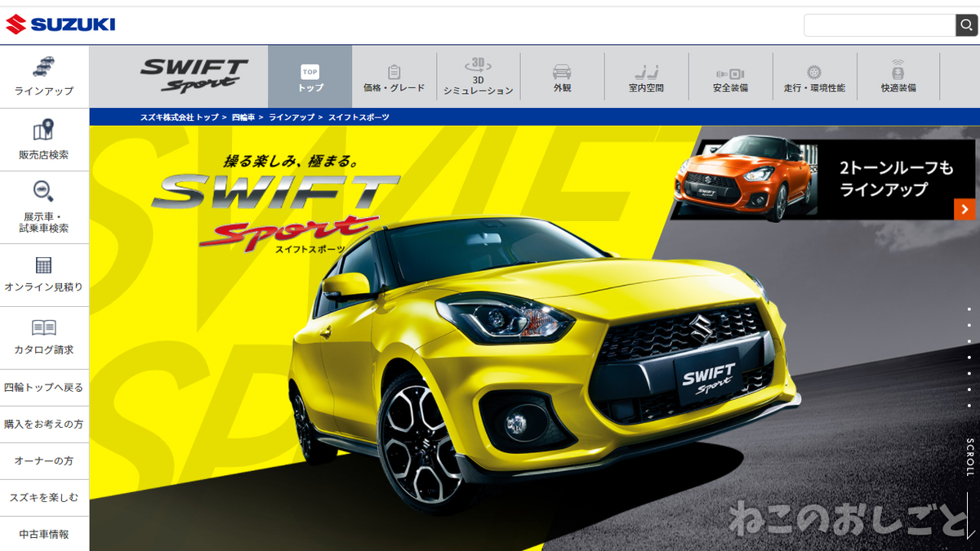Open ラインアップ cars icon in sidebar
This screenshot has height=551, width=980.
point(44,67)
